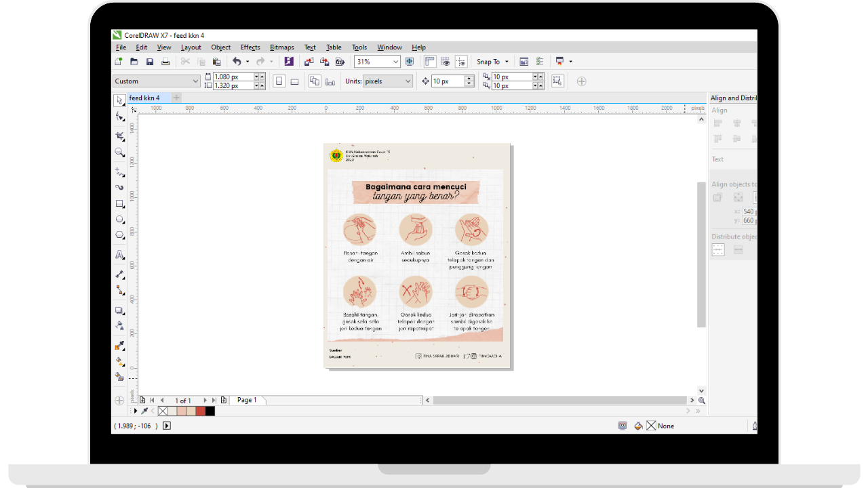The image size is (868, 488).
Task: Click the New document icon
Action: [119, 62]
